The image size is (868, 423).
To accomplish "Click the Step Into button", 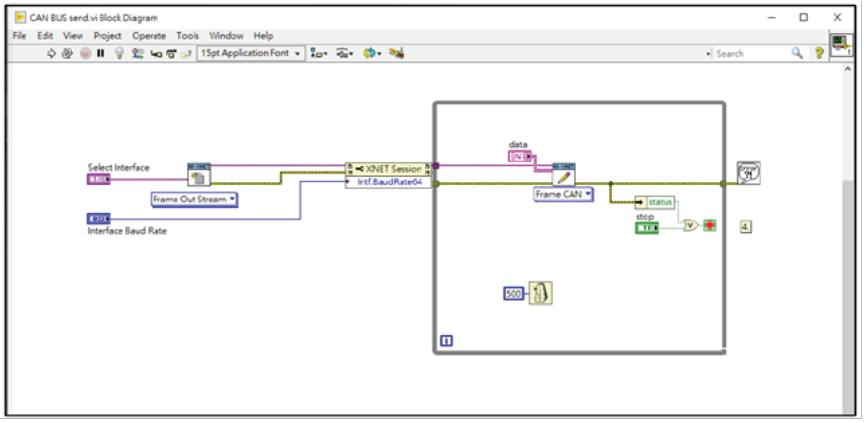I will tap(156, 53).
